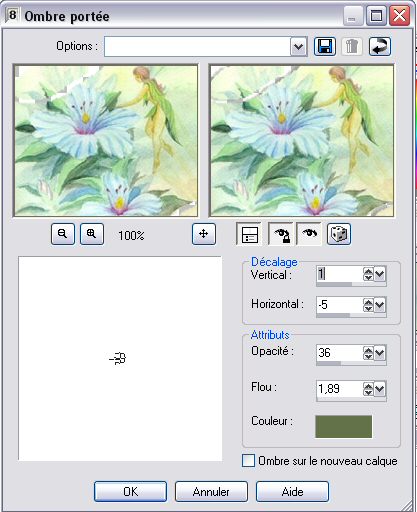Click the Annuler button
Image resolution: width=417 pixels, height=512 pixels.
tap(211, 491)
